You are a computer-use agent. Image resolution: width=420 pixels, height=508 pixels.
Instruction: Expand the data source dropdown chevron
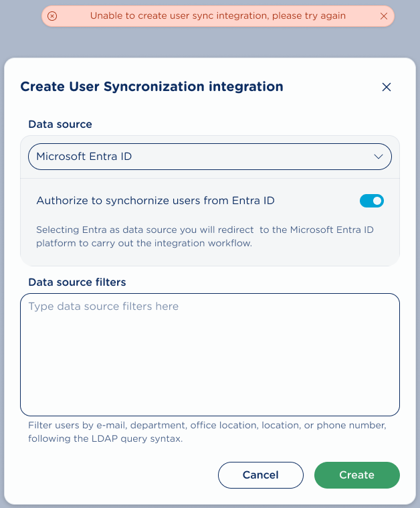click(x=379, y=157)
